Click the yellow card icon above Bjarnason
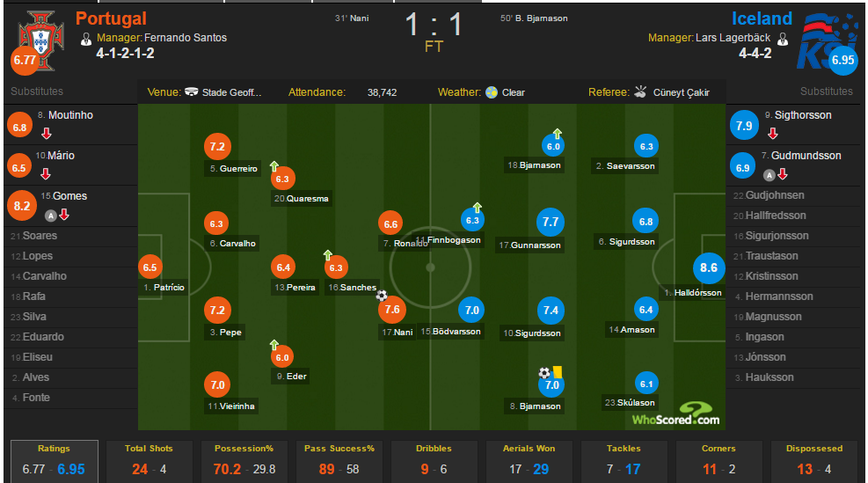This screenshot has height=483, width=868. (558, 373)
